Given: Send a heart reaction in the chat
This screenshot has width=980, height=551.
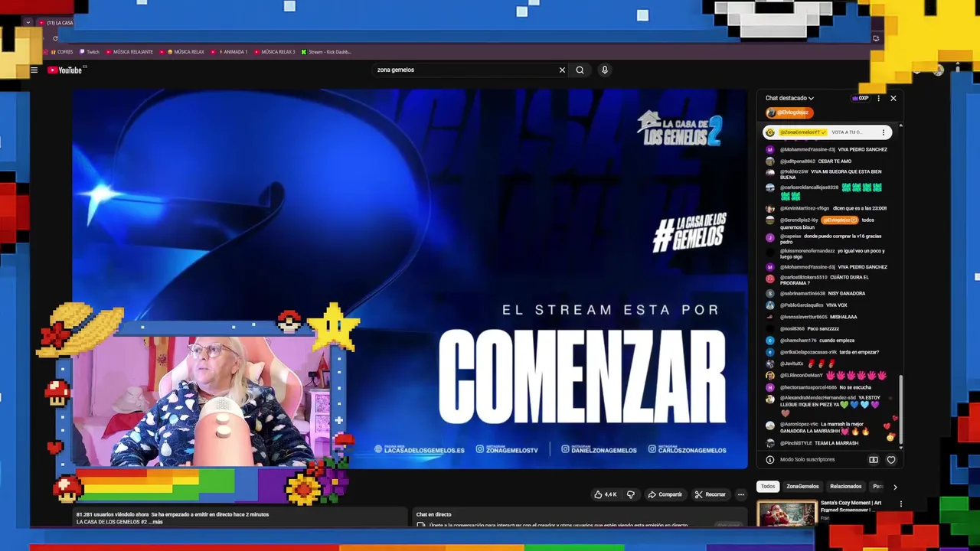Looking at the screenshot, I should 890,460.
